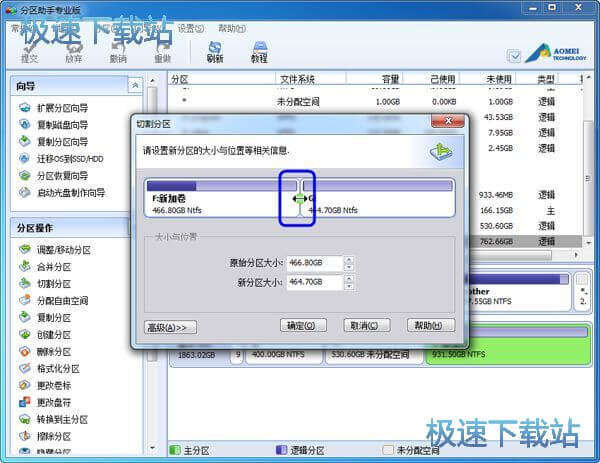Select Copy Partition (复制分区) under Partition Operations
This screenshot has width=600, height=463.
pos(45,318)
